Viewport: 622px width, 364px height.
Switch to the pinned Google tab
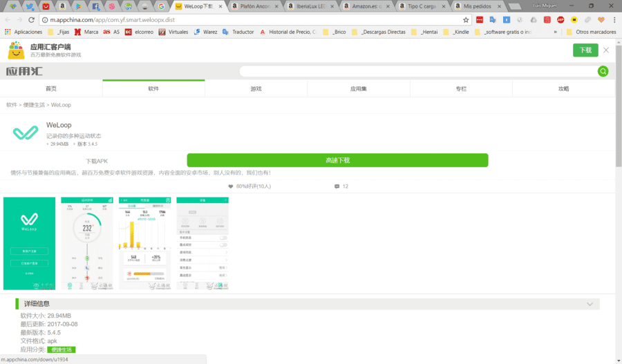[161, 6]
